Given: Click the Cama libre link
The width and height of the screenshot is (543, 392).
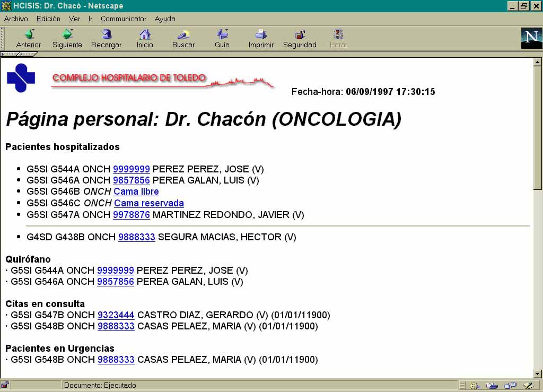Looking at the screenshot, I should click(x=136, y=191).
